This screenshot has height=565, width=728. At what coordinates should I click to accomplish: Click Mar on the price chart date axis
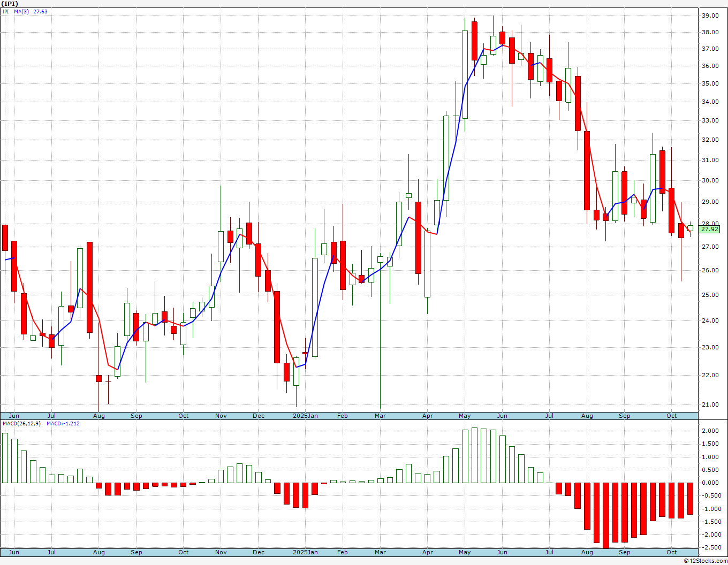[380, 416]
